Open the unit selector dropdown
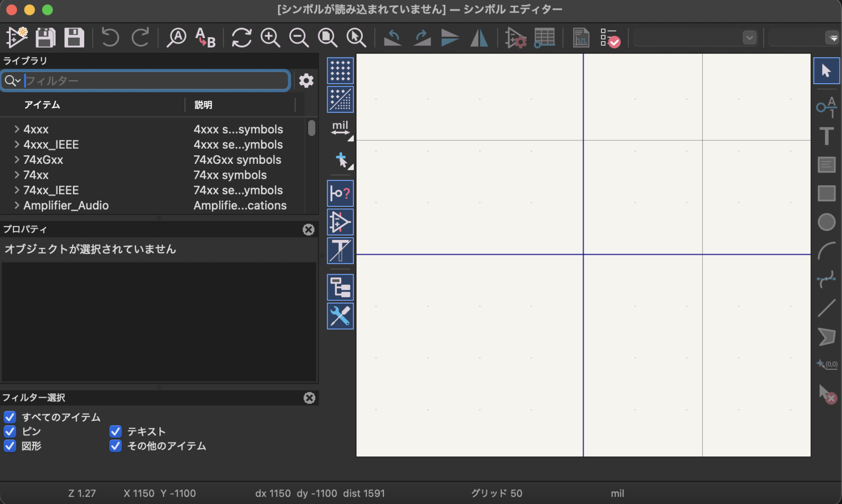 (696, 38)
